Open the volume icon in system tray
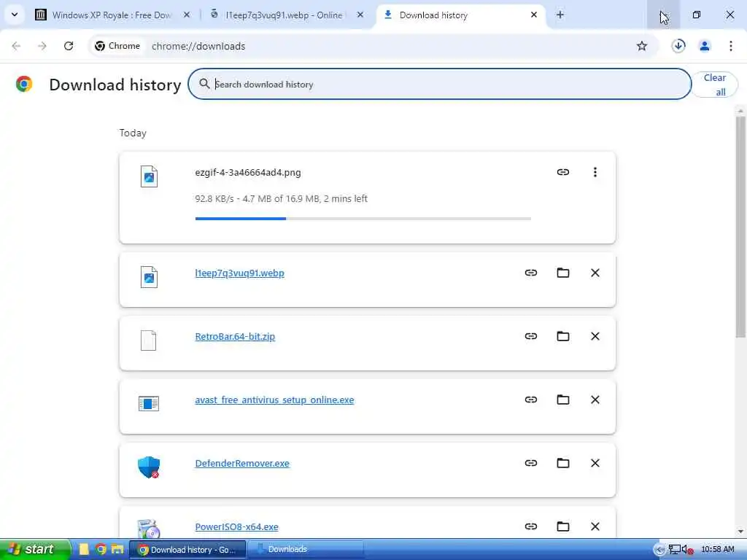 pos(687,550)
